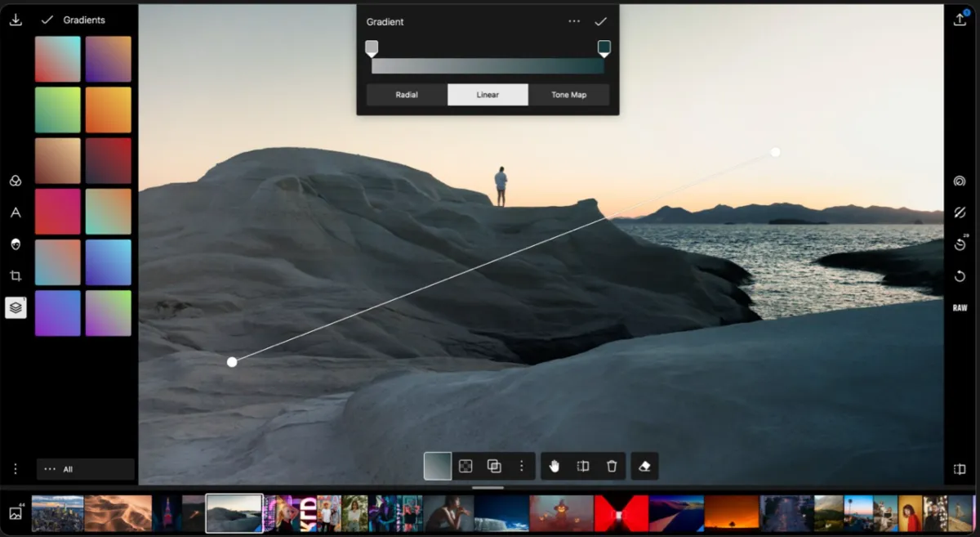Select the right color stop on the gradient slider

604,48
